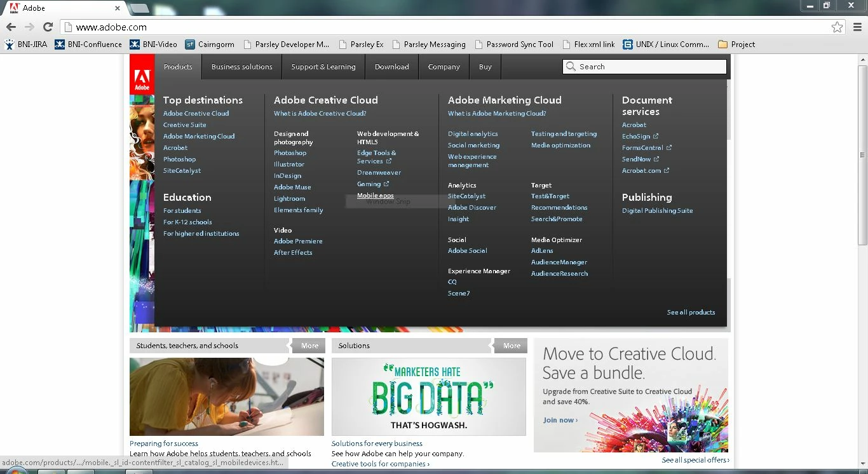Open the Products menu
Viewport: 868px width, 474px height.
[178, 67]
